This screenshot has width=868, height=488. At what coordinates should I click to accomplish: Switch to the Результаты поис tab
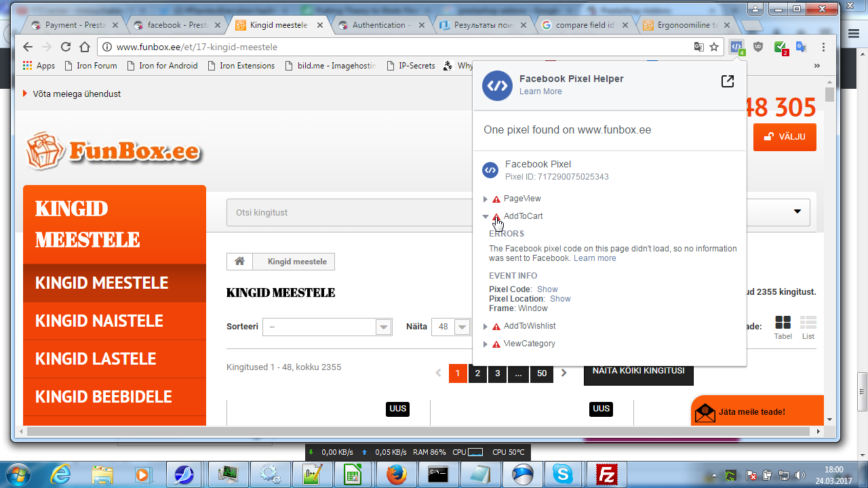(x=481, y=25)
